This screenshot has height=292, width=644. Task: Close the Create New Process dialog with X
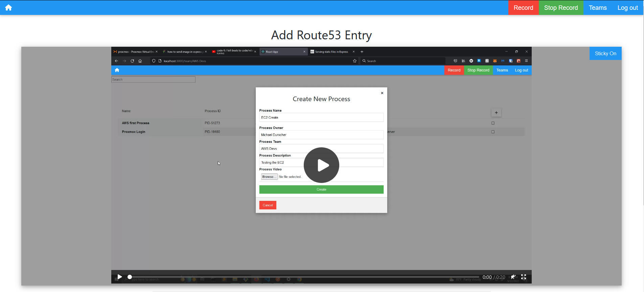pyautogui.click(x=382, y=93)
